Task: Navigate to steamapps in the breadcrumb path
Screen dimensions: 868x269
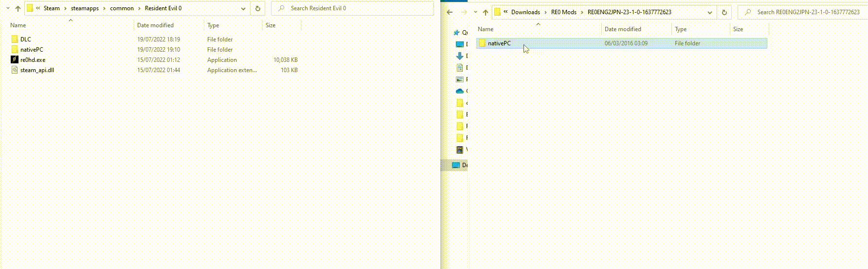Action: coord(85,8)
